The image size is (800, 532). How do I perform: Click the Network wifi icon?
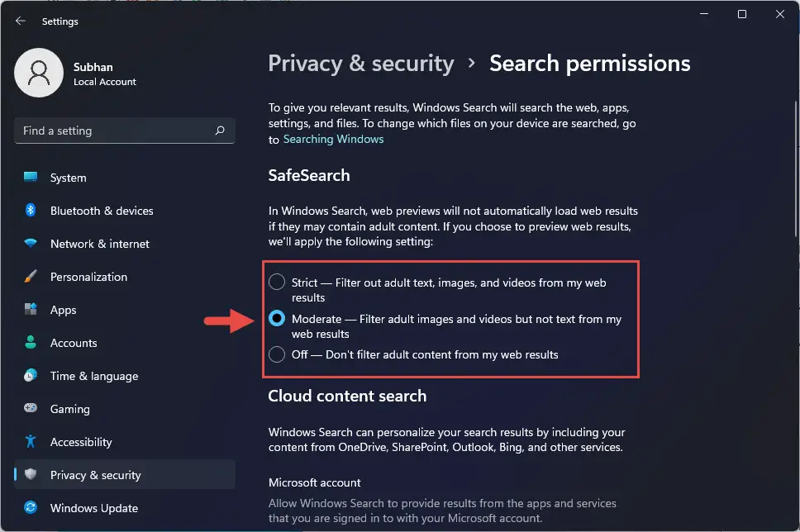(x=31, y=244)
